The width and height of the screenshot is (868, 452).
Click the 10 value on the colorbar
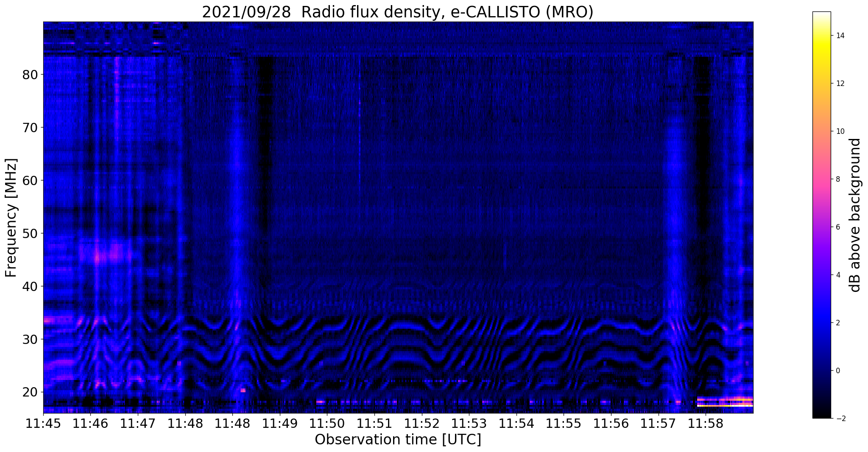[x=840, y=131]
